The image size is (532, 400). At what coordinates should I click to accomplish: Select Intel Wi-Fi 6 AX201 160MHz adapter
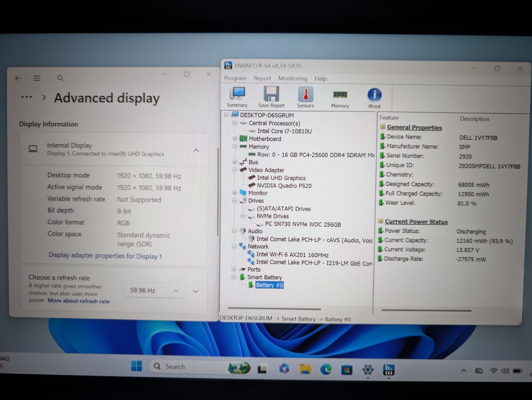click(x=292, y=254)
